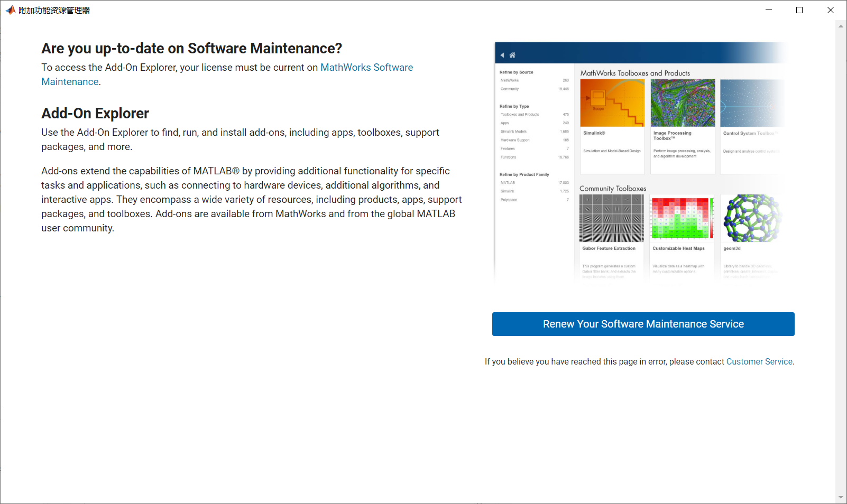Minimize the Add-On Manager window
Image resolution: width=847 pixels, height=504 pixels.
(769, 10)
